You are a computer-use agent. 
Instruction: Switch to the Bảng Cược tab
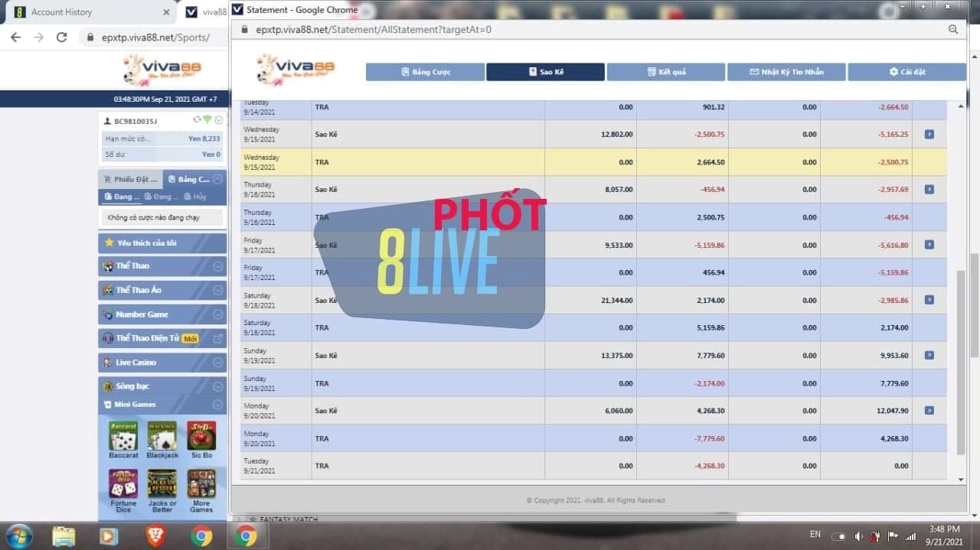coord(425,72)
